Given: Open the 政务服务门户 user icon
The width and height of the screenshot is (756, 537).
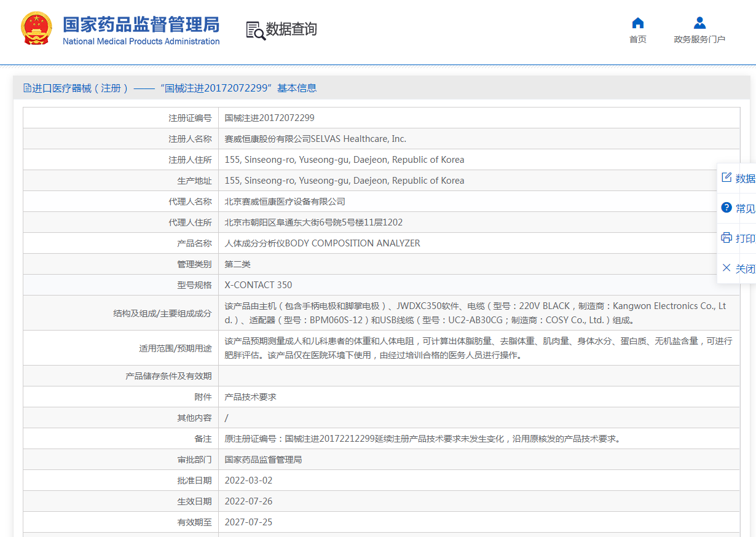Looking at the screenshot, I should click(x=699, y=23).
